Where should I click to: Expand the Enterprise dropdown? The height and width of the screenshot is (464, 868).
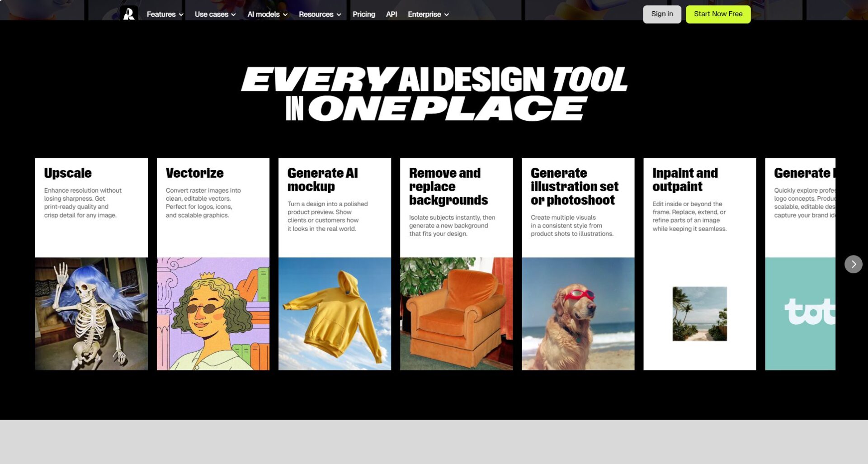coord(428,14)
